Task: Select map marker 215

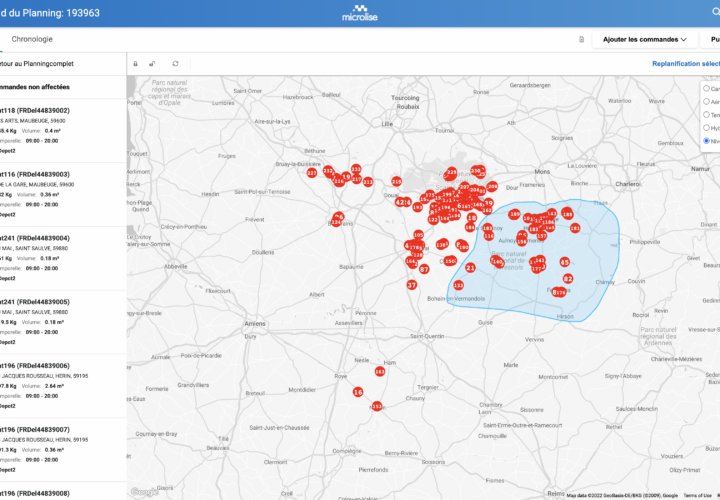Action: click(x=397, y=182)
